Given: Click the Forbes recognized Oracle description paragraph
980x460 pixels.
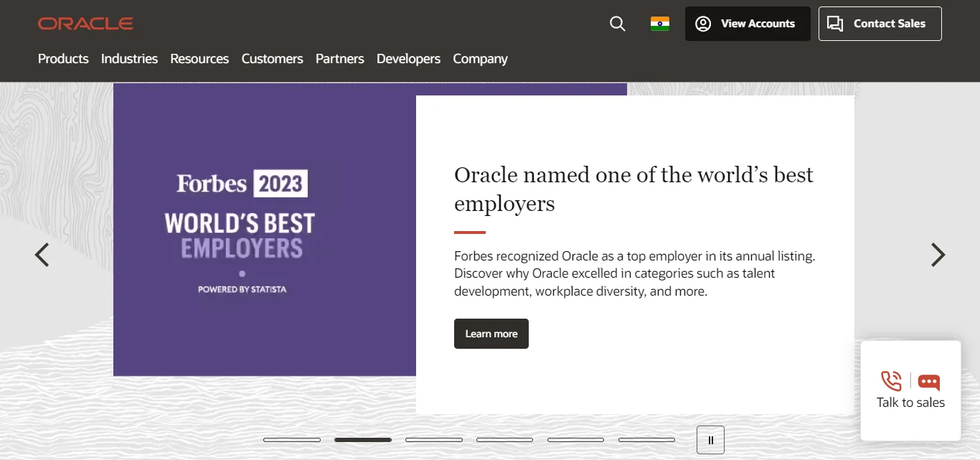Looking at the screenshot, I should pos(635,273).
